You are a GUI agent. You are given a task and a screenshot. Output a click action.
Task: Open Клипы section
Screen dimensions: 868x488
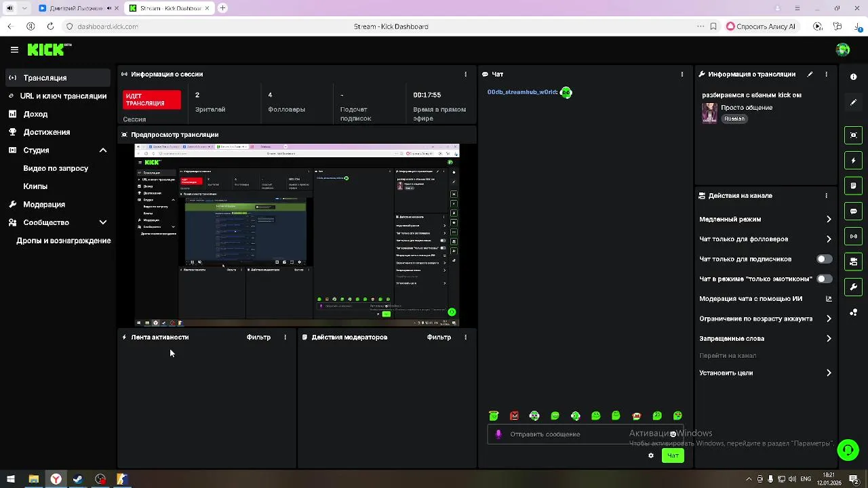(35, 186)
